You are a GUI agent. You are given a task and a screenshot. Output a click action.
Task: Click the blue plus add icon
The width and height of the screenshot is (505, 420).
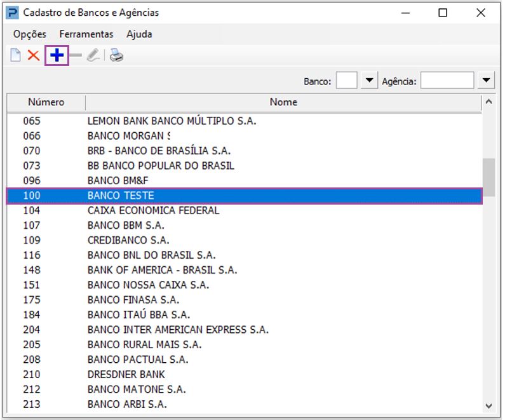(57, 55)
